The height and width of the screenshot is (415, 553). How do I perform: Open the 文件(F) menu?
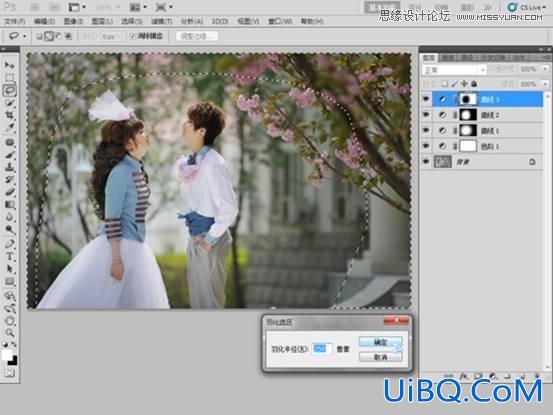click(x=14, y=22)
